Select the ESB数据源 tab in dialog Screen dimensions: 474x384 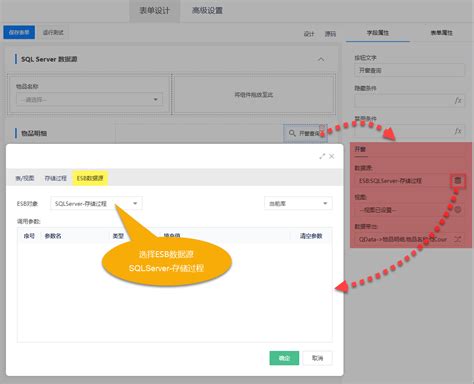coord(90,178)
